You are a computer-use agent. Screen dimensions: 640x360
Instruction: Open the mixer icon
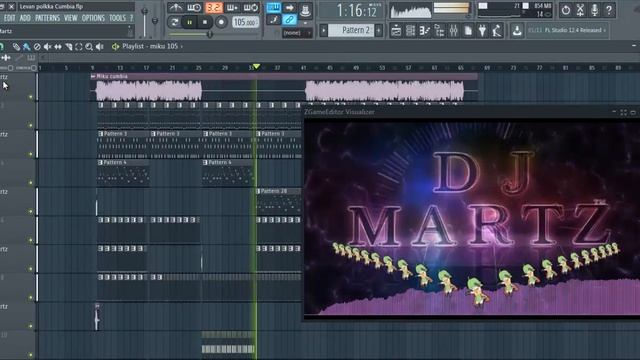click(x=453, y=31)
